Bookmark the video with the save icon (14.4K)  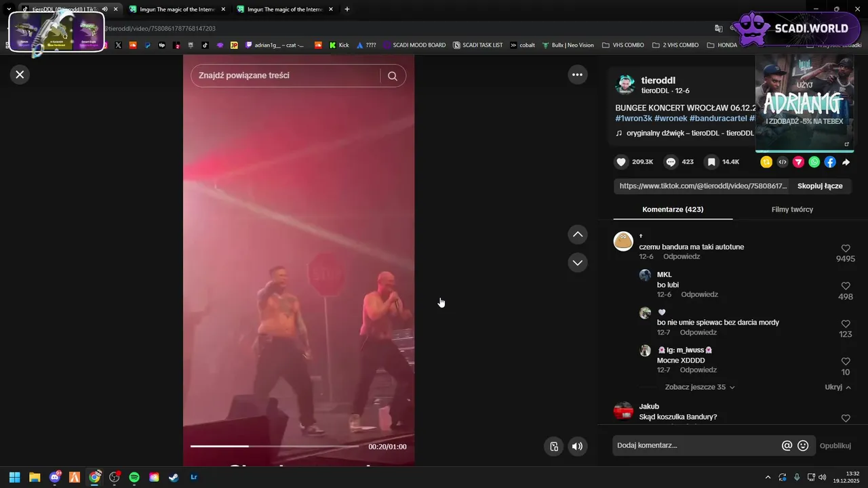tap(711, 162)
